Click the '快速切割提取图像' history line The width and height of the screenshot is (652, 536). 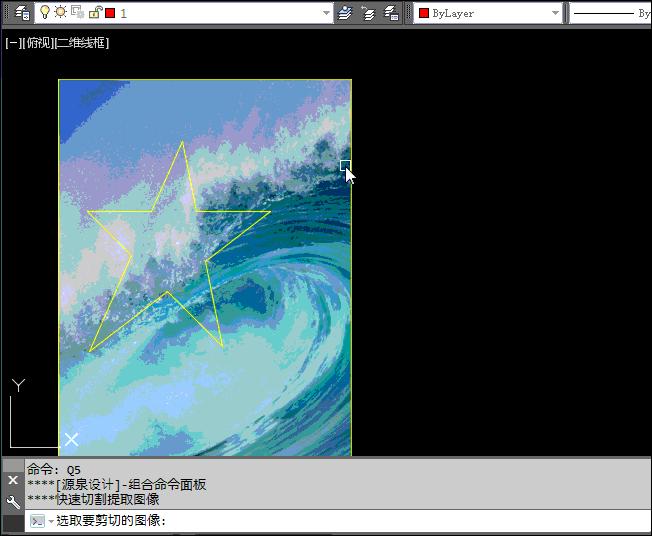point(108,499)
